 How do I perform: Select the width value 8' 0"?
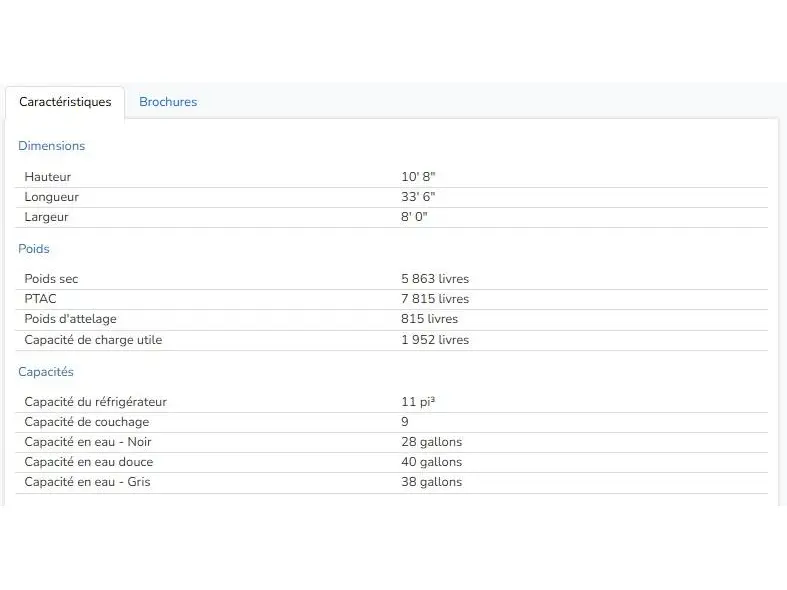pos(414,217)
